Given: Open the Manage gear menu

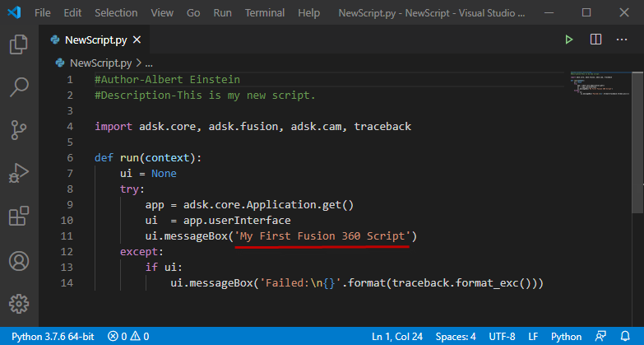Looking at the screenshot, I should click(x=19, y=304).
